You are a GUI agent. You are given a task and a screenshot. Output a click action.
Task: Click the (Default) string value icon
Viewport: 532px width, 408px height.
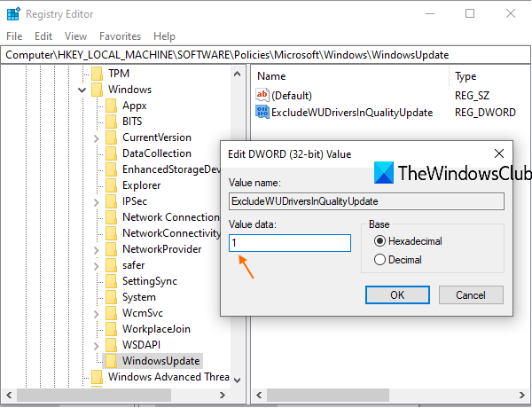262,95
